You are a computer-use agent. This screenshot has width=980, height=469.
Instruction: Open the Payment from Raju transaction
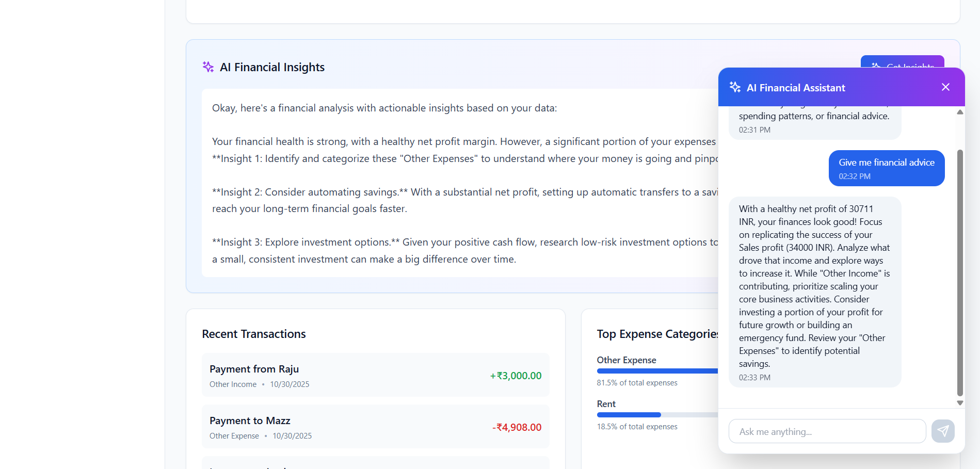pyautogui.click(x=376, y=375)
